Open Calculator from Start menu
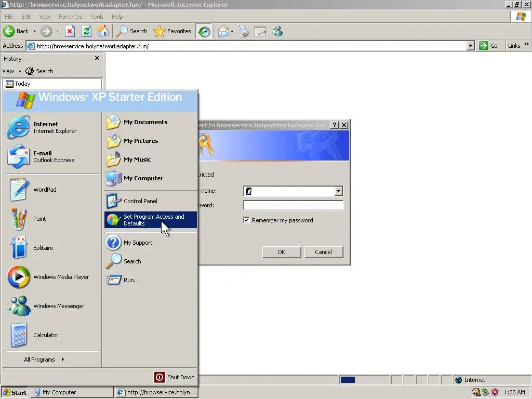 click(51, 335)
